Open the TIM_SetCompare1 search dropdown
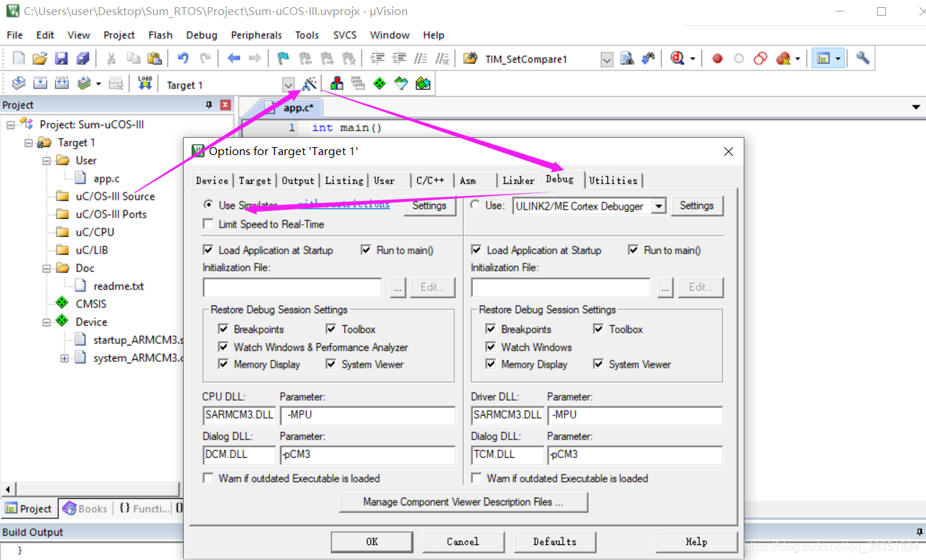The image size is (926, 560). tap(607, 60)
